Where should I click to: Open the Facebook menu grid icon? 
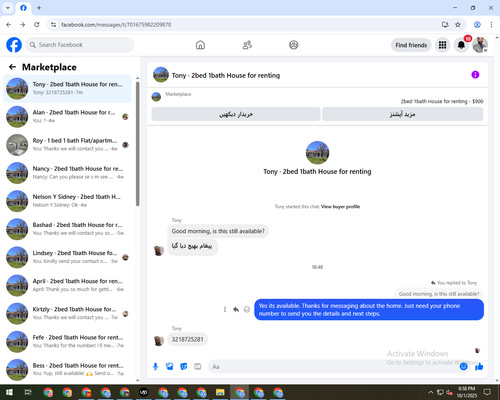point(442,45)
